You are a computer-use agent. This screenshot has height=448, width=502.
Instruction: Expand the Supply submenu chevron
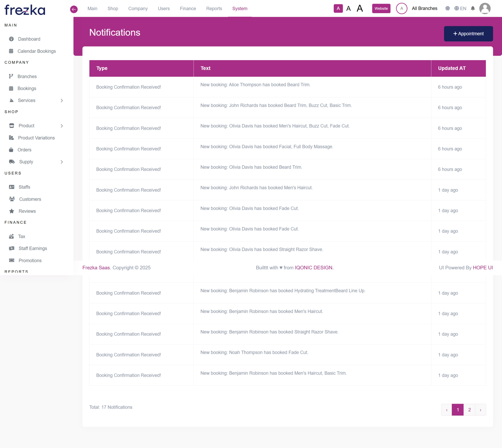(62, 162)
